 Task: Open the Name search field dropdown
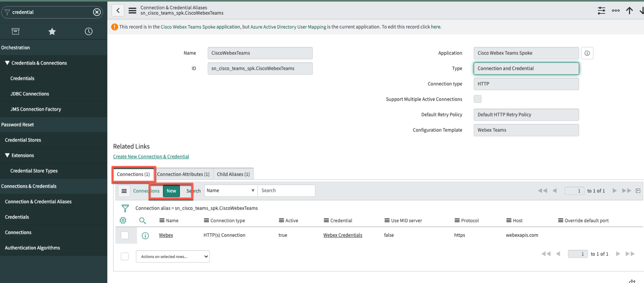[x=230, y=190]
